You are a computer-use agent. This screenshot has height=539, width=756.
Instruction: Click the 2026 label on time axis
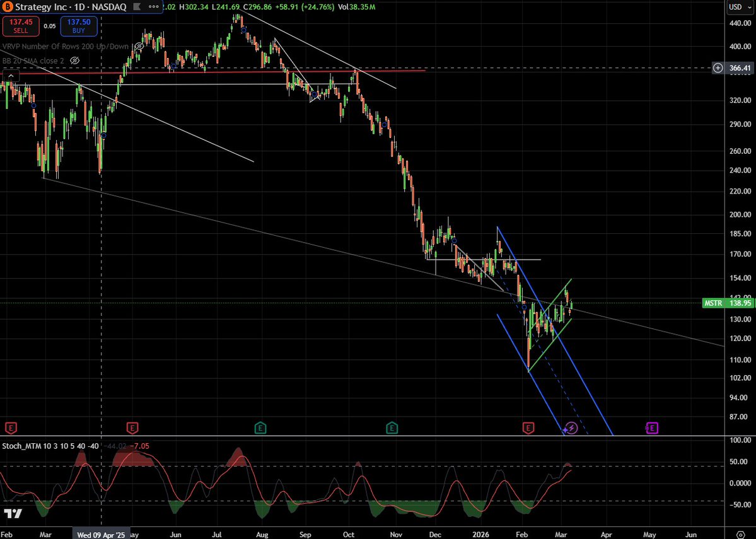tap(480, 535)
